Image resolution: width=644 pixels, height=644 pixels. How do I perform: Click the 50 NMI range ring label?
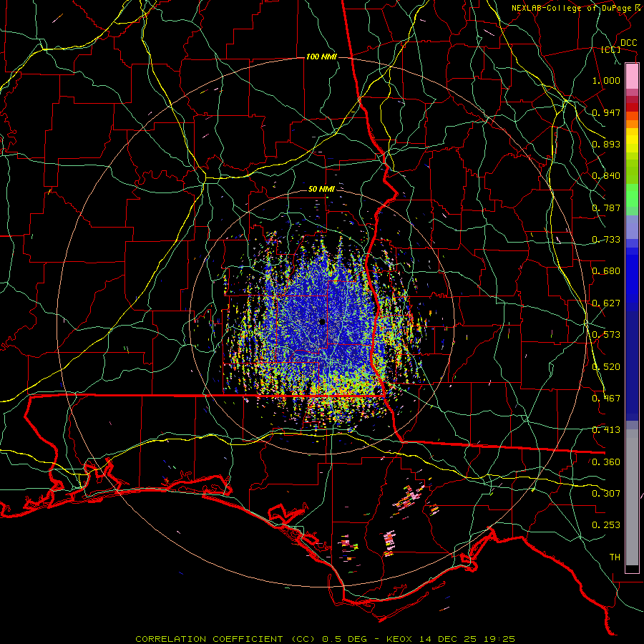coord(321,189)
